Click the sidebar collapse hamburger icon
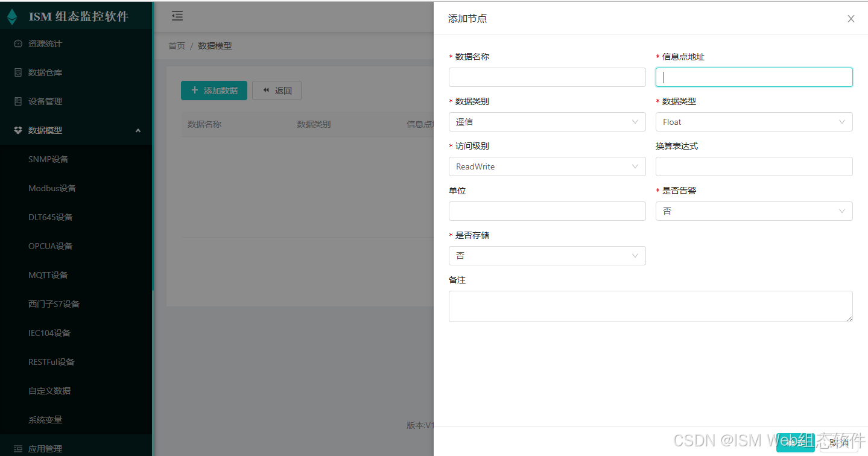The width and height of the screenshot is (868, 456). pos(177,16)
